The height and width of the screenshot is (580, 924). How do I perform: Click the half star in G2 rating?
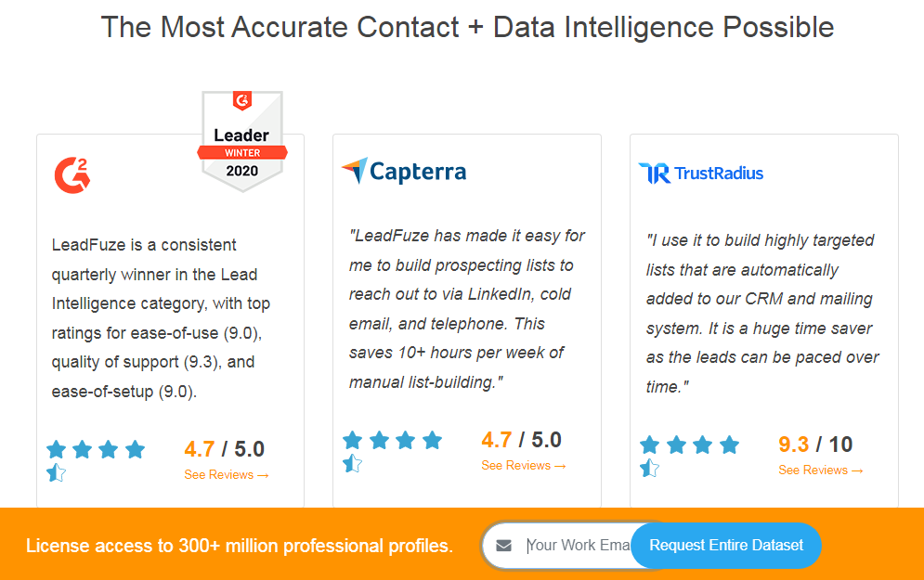(x=57, y=472)
